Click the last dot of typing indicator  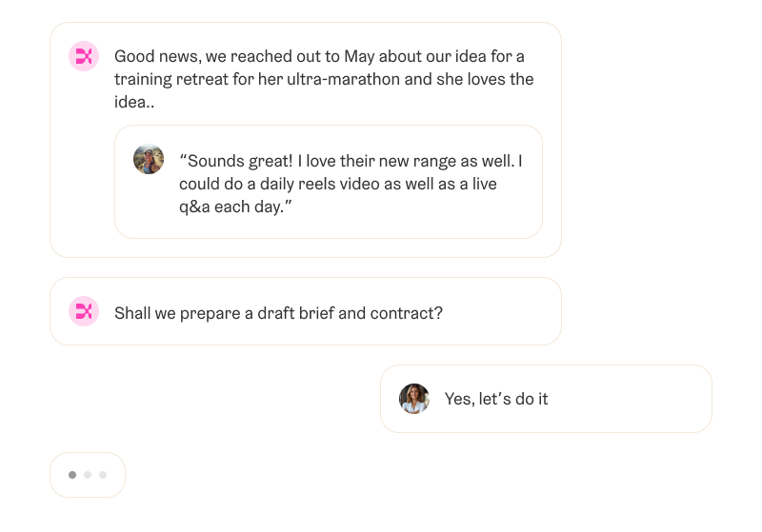(x=103, y=474)
